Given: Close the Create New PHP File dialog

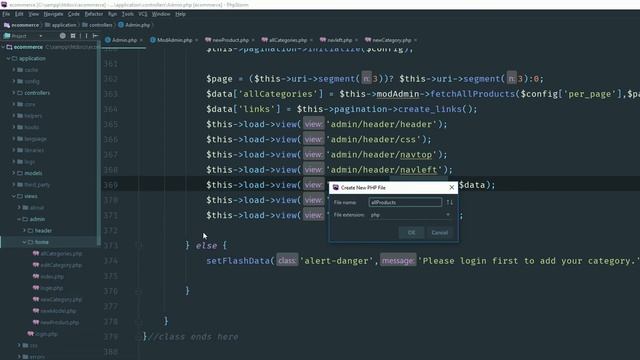Looking at the screenshot, I should click(x=451, y=187).
